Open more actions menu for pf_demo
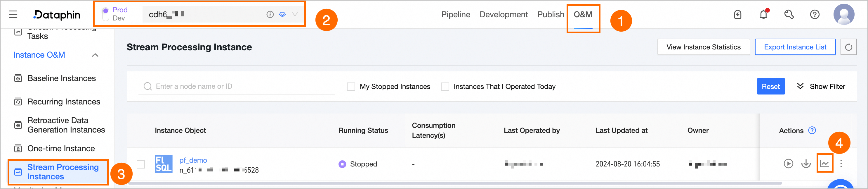This screenshot has width=868, height=189. coord(841,164)
